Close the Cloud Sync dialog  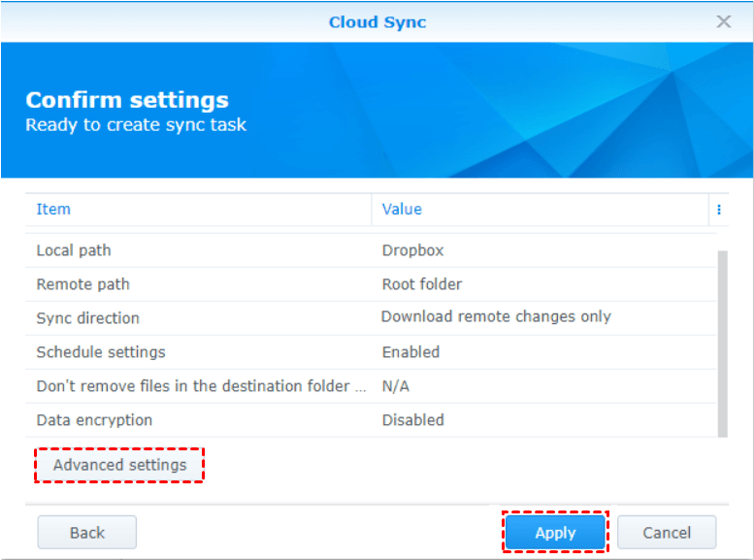(724, 21)
